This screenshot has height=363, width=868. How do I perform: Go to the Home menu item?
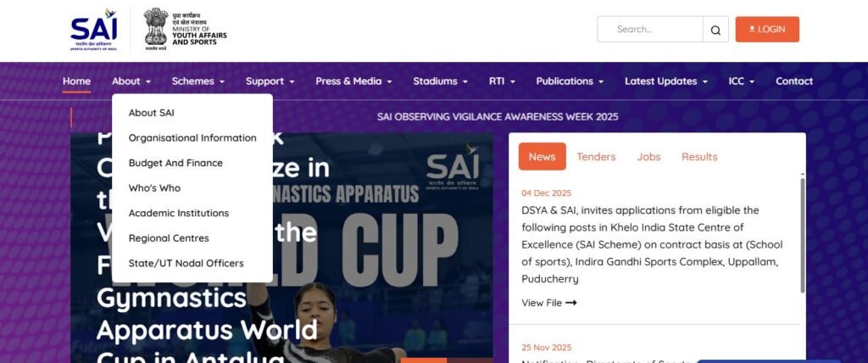(76, 81)
